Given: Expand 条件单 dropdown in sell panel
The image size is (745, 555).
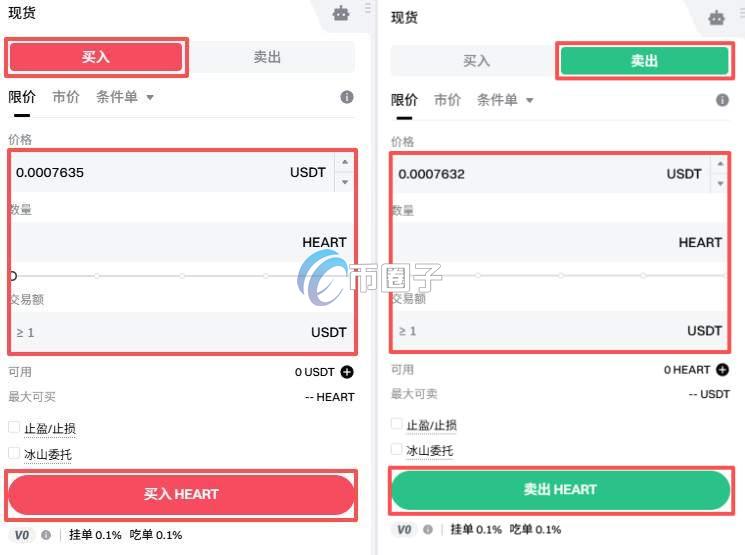Looking at the screenshot, I should point(505,100).
